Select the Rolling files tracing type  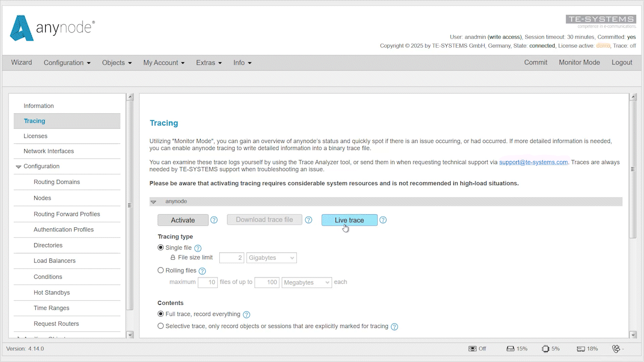160,270
